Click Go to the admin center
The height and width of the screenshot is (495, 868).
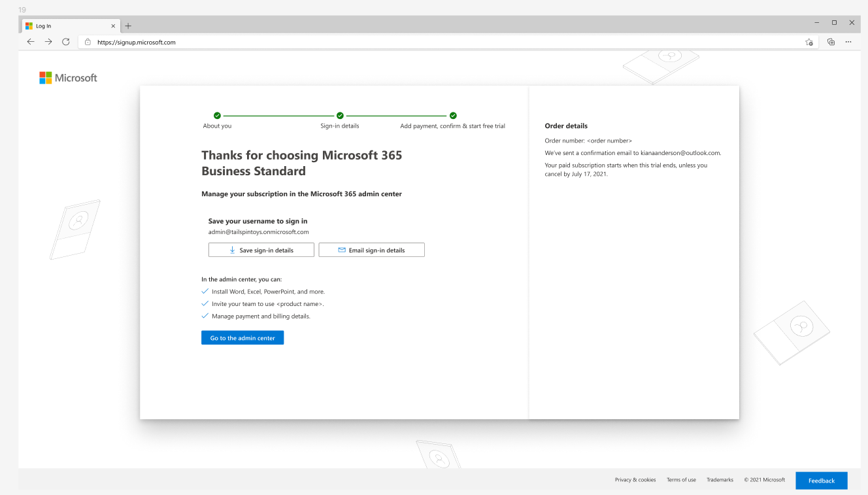242,338
